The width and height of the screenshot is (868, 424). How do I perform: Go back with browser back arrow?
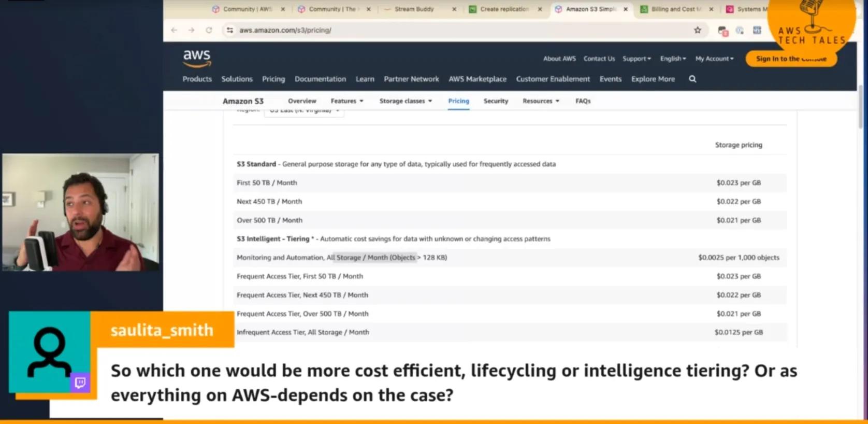point(174,30)
